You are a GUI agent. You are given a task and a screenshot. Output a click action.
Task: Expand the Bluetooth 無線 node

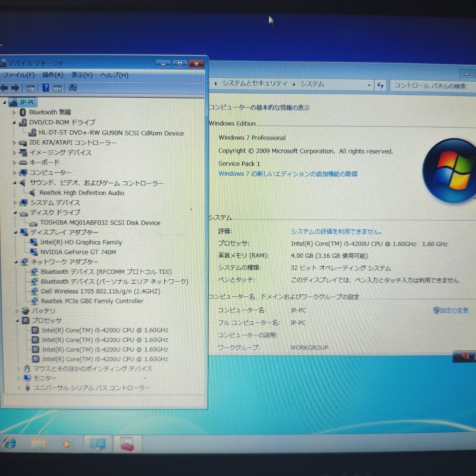[14, 113]
